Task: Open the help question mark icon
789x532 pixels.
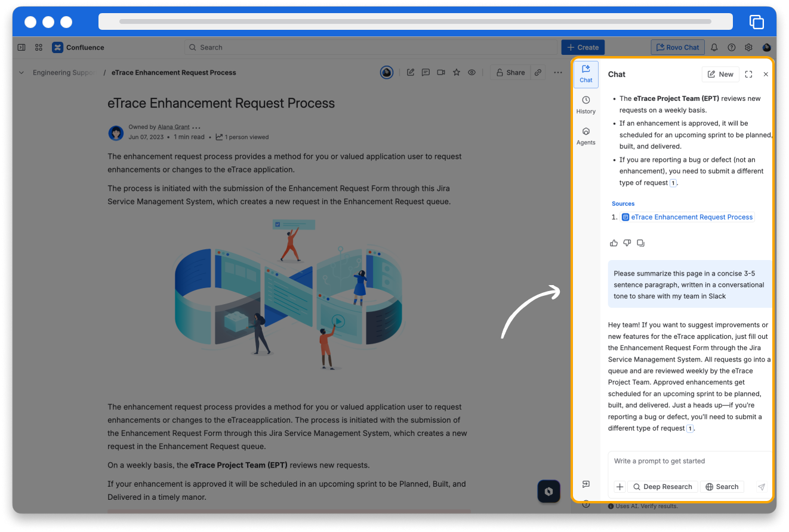Action: [x=731, y=47]
